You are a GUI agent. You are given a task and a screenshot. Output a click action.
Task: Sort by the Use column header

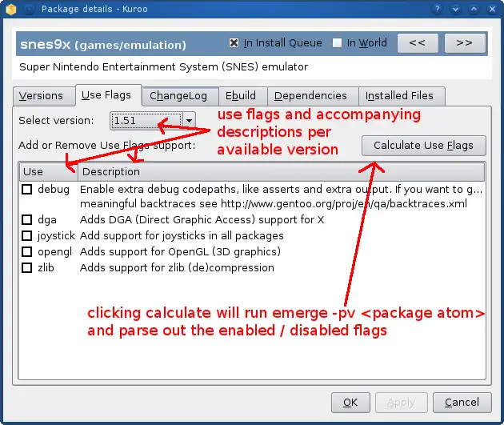pos(48,171)
